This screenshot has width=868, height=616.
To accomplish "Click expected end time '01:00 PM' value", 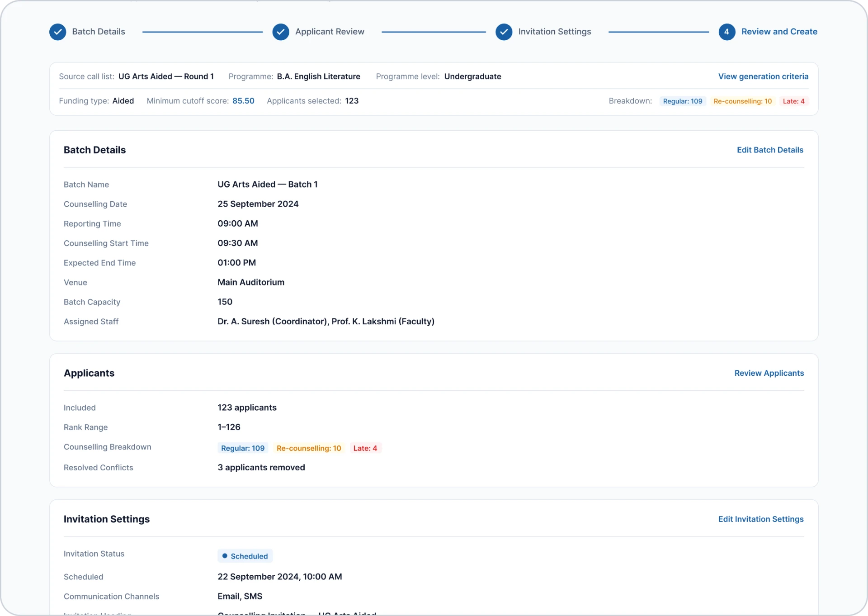I will pos(237,263).
